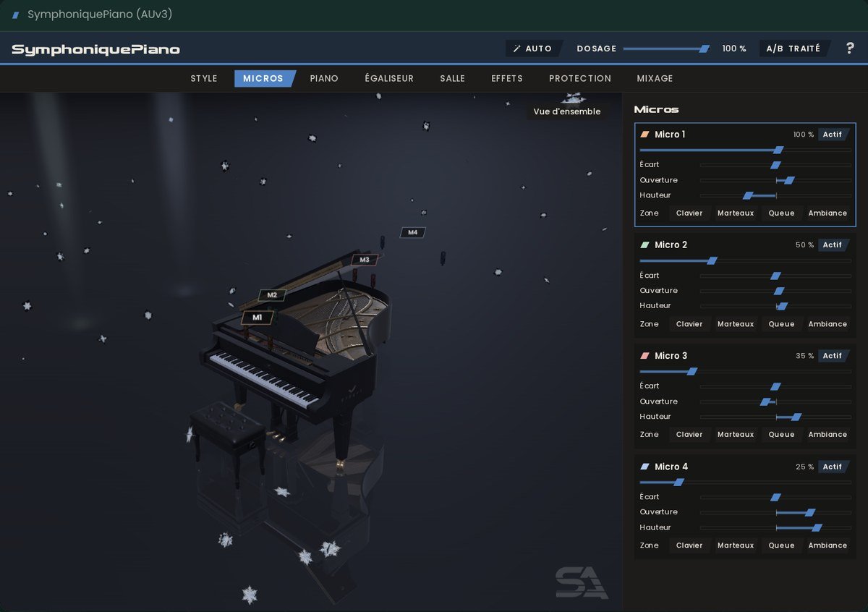Toggle the A/B Traité comparison

point(793,48)
